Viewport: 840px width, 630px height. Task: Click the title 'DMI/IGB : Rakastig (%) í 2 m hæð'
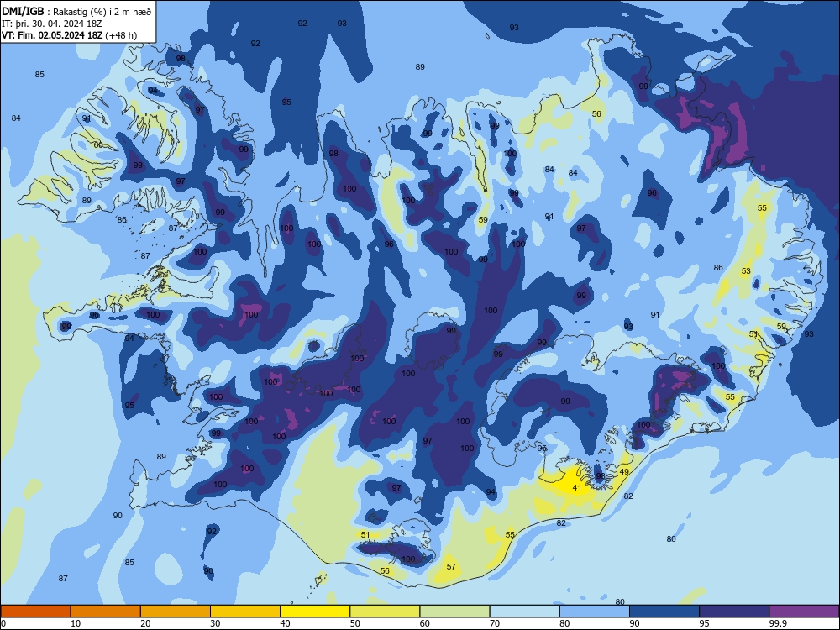(76, 11)
